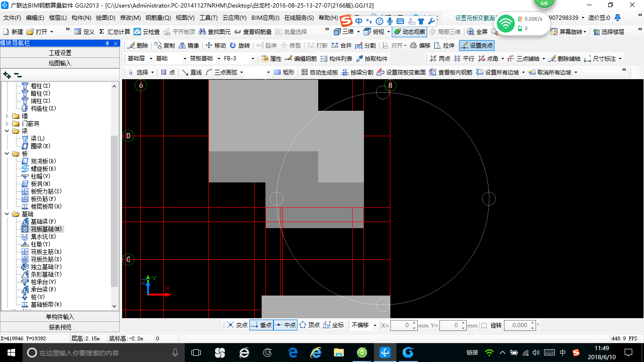Toggle 垂点 perpendicular snap
Screen dimensions: 644x362
coord(261,325)
